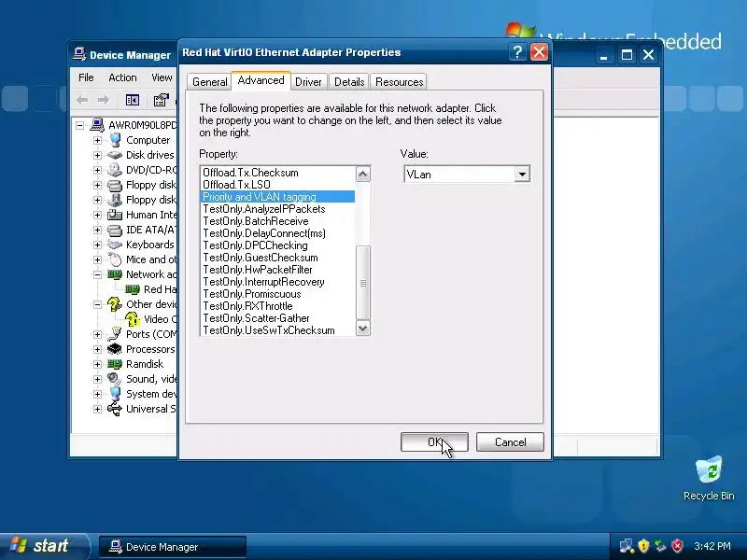The height and width of the screenshot is (560, 747).
Task: Open the File menu in Device Manager
Action: pos(86,77)
